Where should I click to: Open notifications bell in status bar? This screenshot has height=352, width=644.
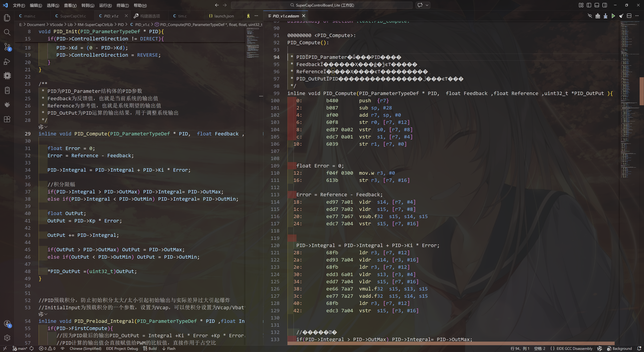click(639, 348)
